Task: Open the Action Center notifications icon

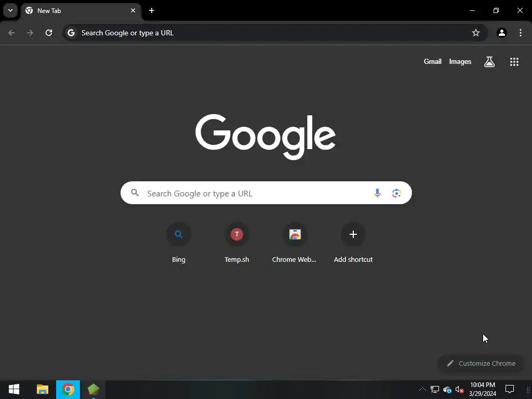Action: pyautogui.click(x=510, y=390)
